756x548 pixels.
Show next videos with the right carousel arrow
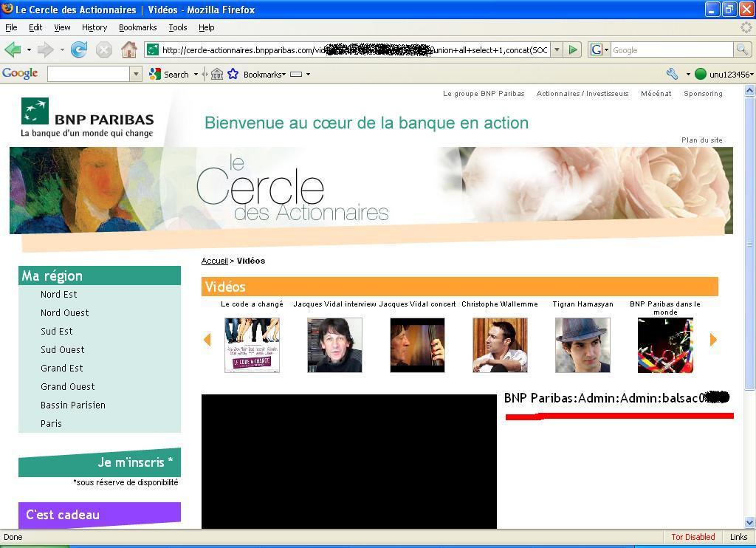(x=714, y=340)
